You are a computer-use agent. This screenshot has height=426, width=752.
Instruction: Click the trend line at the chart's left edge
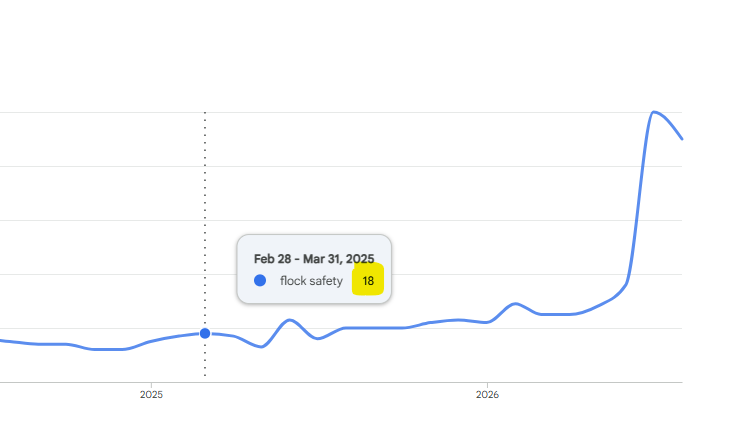click(x=2, y=341)
